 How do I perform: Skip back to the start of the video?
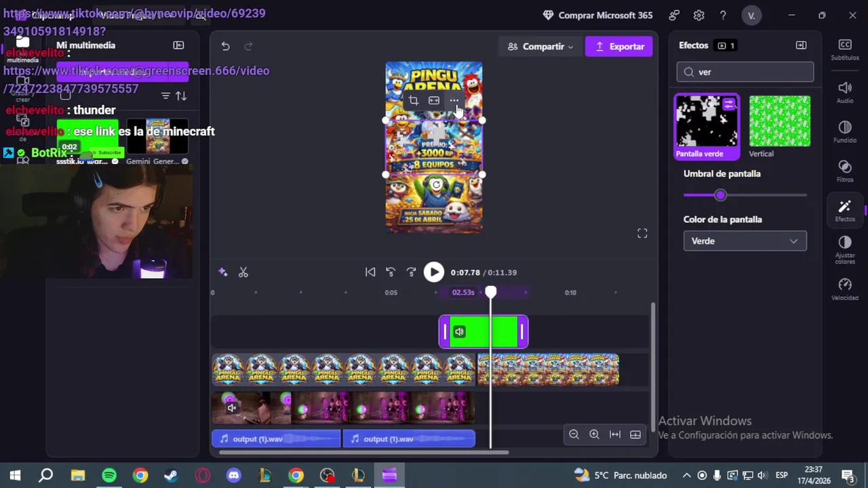click(370, 272)
